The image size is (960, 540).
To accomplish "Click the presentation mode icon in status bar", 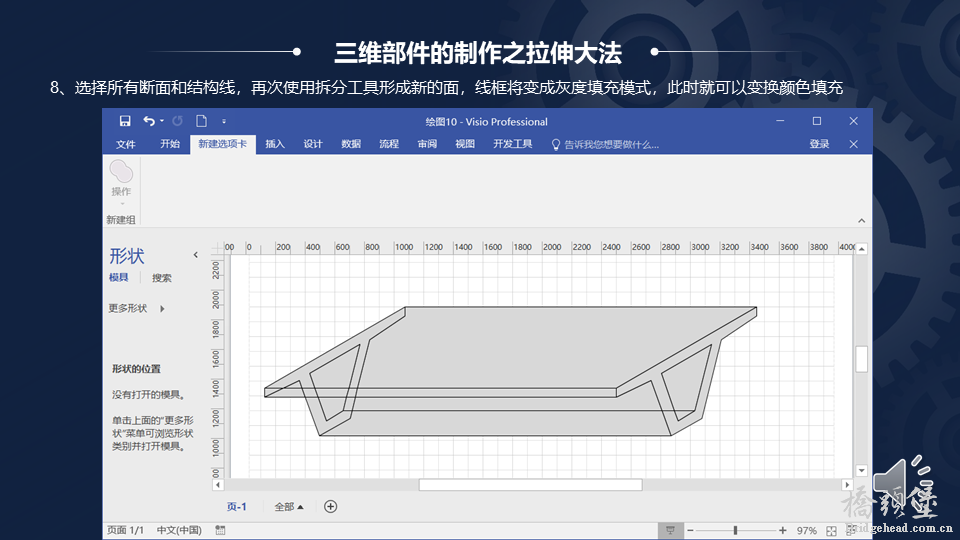I will point(670,530).
